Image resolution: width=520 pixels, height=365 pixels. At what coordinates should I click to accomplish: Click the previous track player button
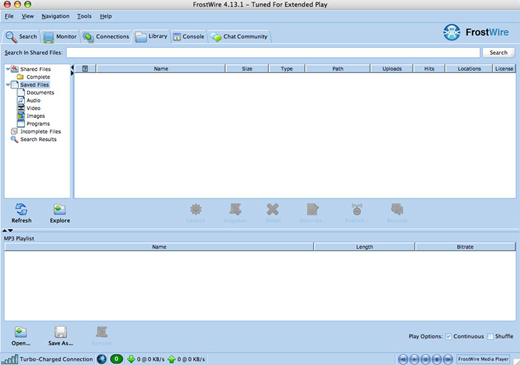403,359
